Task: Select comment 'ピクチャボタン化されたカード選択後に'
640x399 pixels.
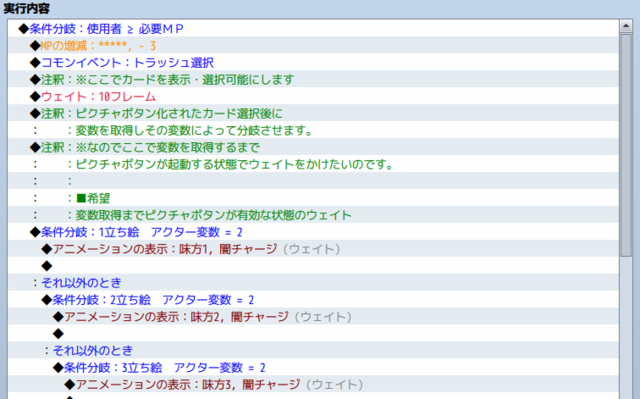Action: (x=313, y=113)
